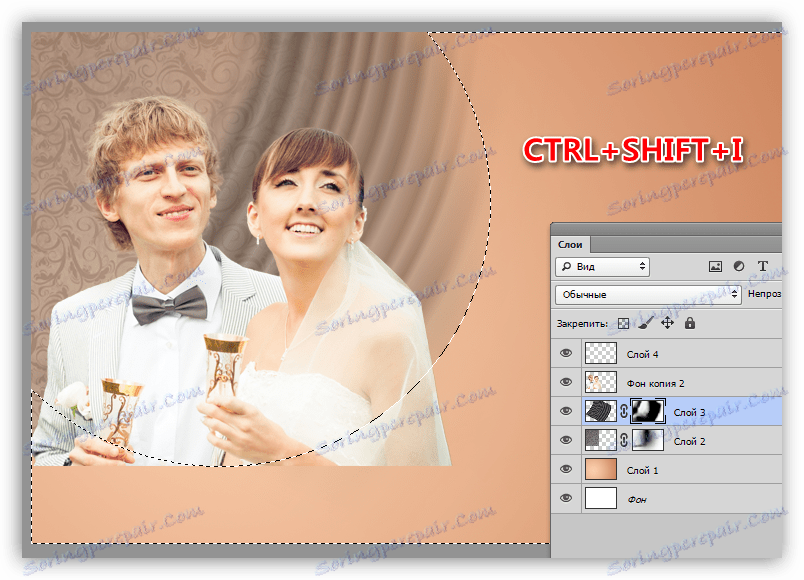Screen dimensions: 804x580
Task: Select Слой 4 layer thumbnail
Action: 600,353
